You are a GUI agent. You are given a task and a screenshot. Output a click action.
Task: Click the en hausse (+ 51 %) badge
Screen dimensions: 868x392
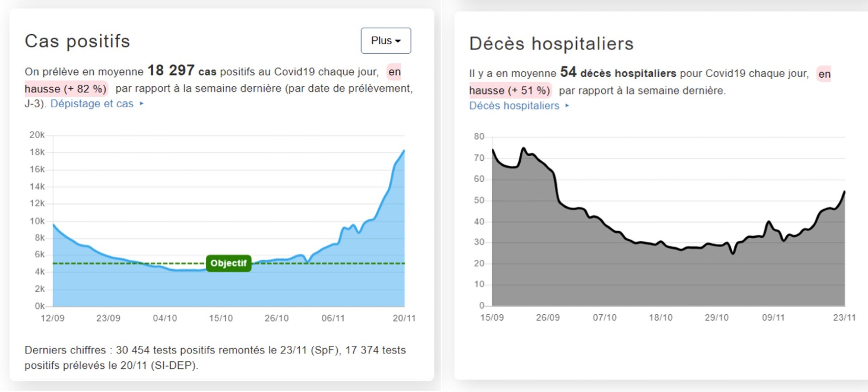(509, 90)
